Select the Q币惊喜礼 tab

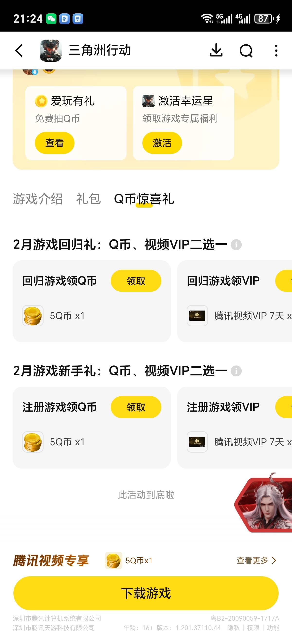click(144, 199)
